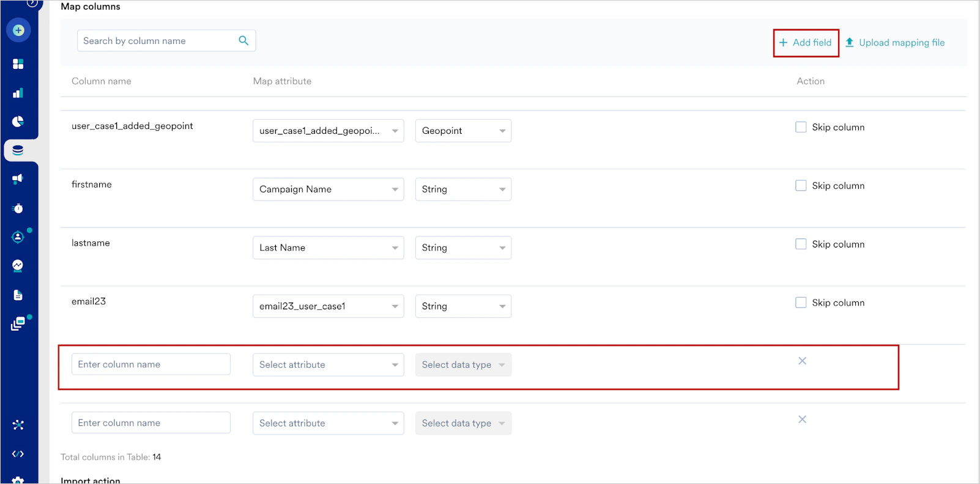Focus last Enter column name input

(151, 423)
